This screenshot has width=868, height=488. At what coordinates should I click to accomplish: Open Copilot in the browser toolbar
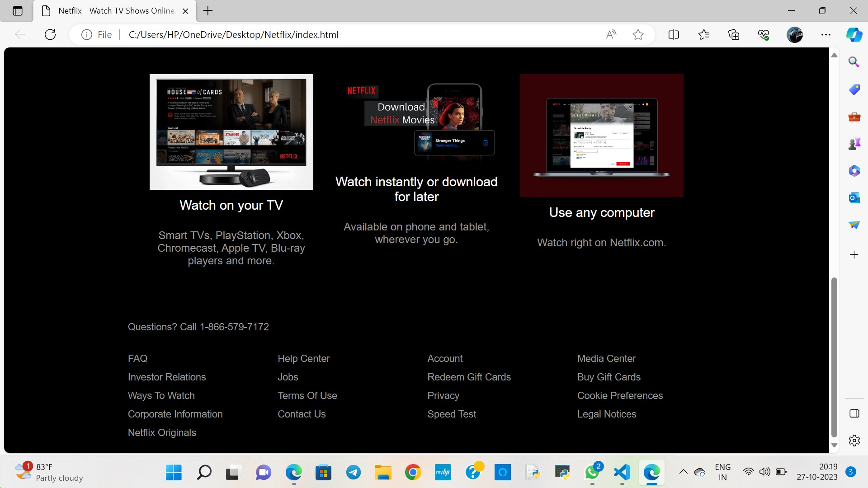coord(854,34)
